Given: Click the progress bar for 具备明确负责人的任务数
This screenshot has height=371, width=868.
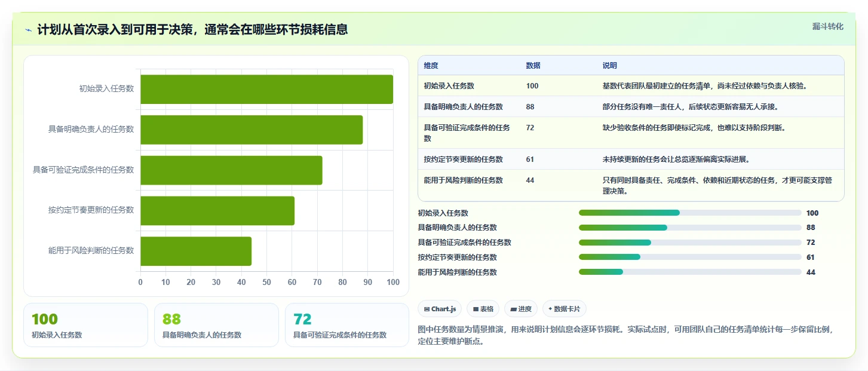Looking at the screenshot, I should point(690,228).
